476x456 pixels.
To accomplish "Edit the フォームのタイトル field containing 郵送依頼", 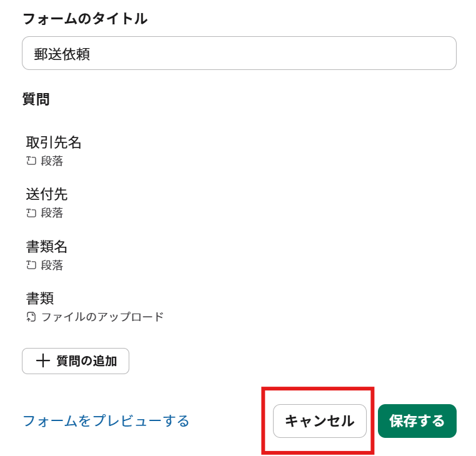I will 239,54.
